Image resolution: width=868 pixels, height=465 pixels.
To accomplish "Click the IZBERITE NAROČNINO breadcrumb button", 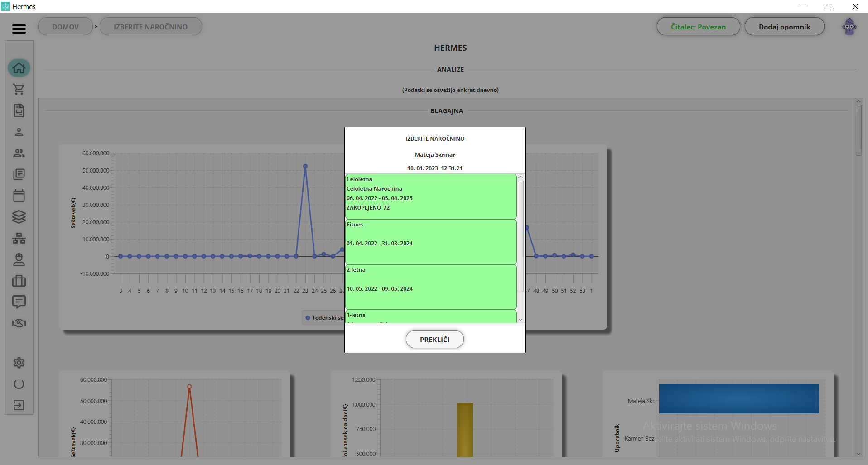I will click(x=150, y=27).
